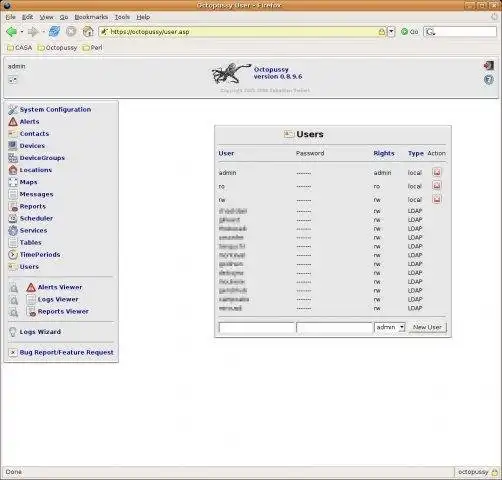Viewport: 502px width, 480px height.
Task: Click the New User button
Action: (x=427, y=327)
